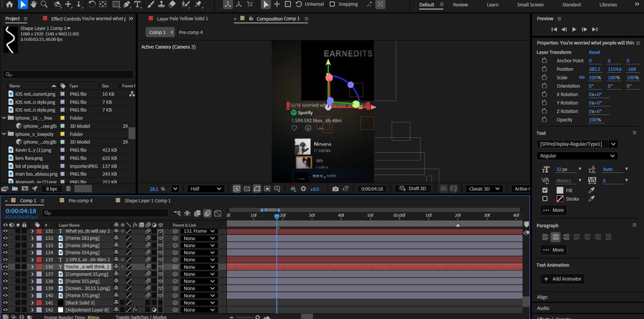The image size is (644, 319).
Task: Click the snapshot camera icon
Action: point(335,189)
